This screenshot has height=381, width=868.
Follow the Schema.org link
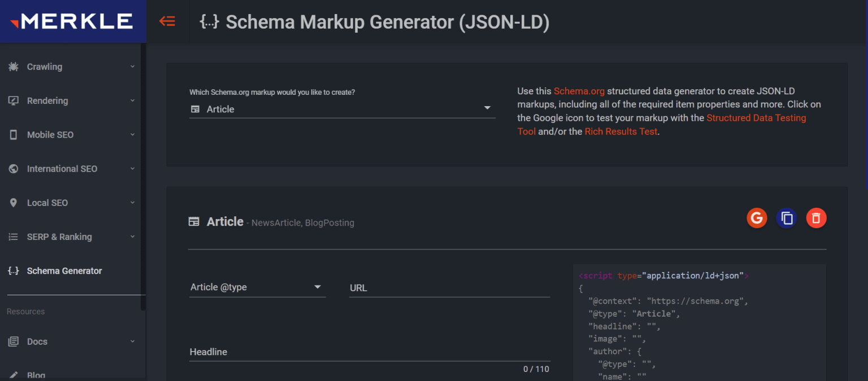click(x=579, y=90)
